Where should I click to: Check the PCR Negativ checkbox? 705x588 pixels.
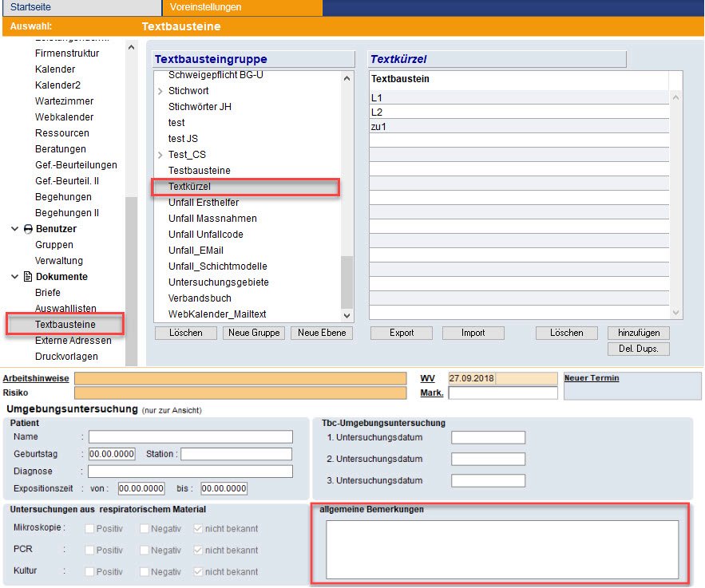coord(143,551)
